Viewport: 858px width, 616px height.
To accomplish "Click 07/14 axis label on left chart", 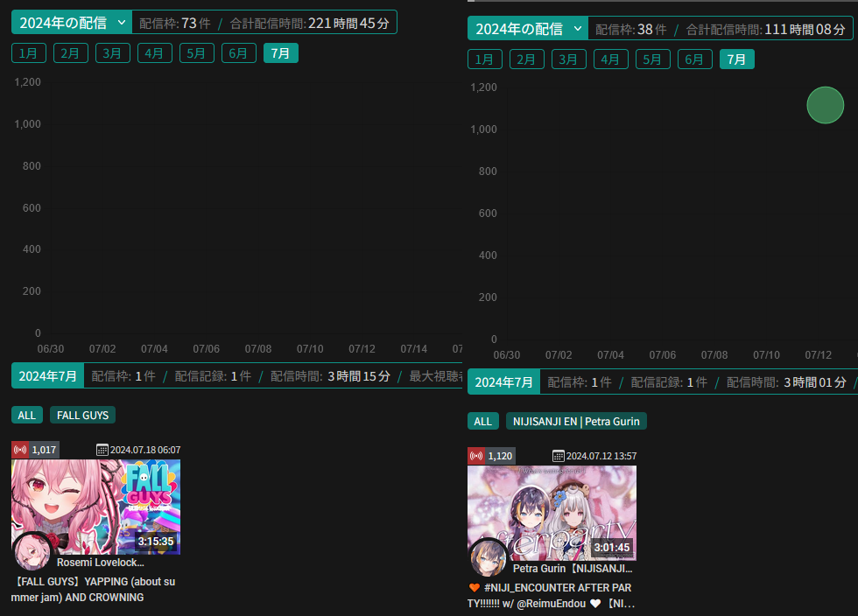I will point(413,349).
